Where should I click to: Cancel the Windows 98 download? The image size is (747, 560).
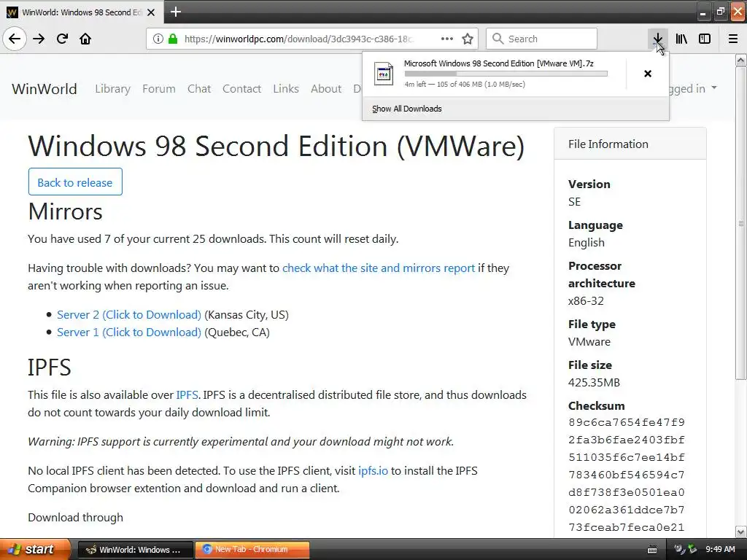pyautogui.click(x=648, y=74)
